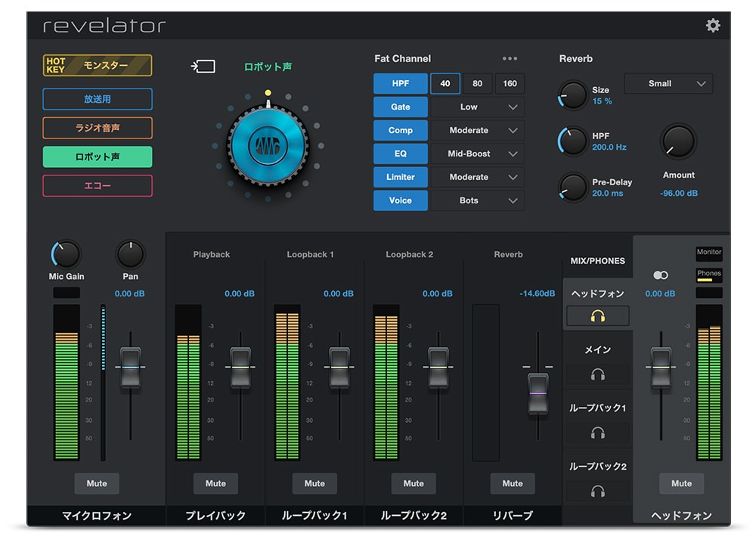Open the Comp Moderate dropdown
The image size is (756, 540).
tap(477, 130)
